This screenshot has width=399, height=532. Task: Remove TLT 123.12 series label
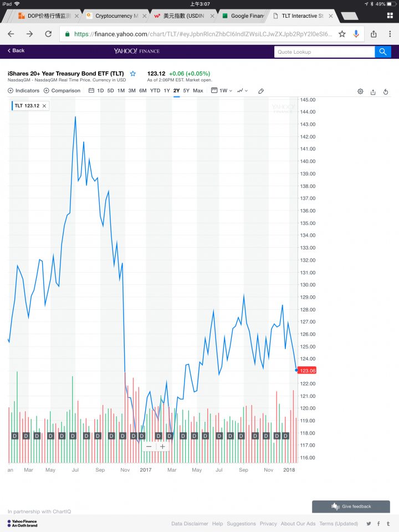(x=44, y=106)
